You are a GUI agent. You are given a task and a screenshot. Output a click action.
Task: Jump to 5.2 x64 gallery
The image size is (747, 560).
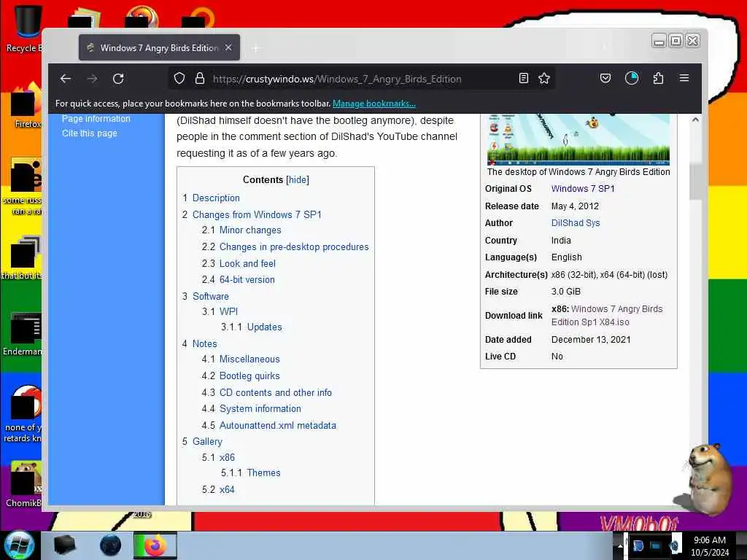(227, 489)
